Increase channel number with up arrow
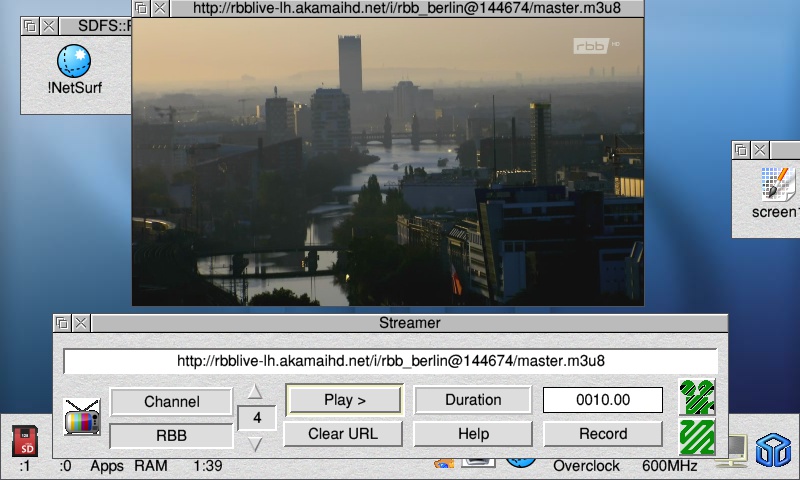 256,391
